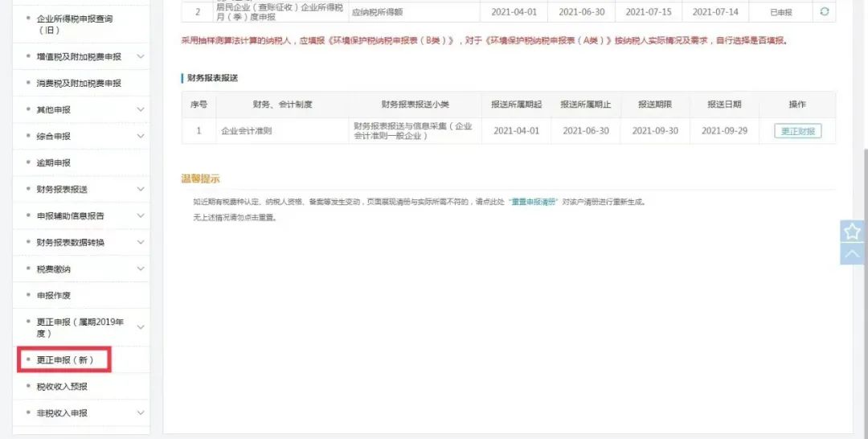
Task: Click the 2021-09-29 报送日期 cell
Action: (x=724, y=130)
